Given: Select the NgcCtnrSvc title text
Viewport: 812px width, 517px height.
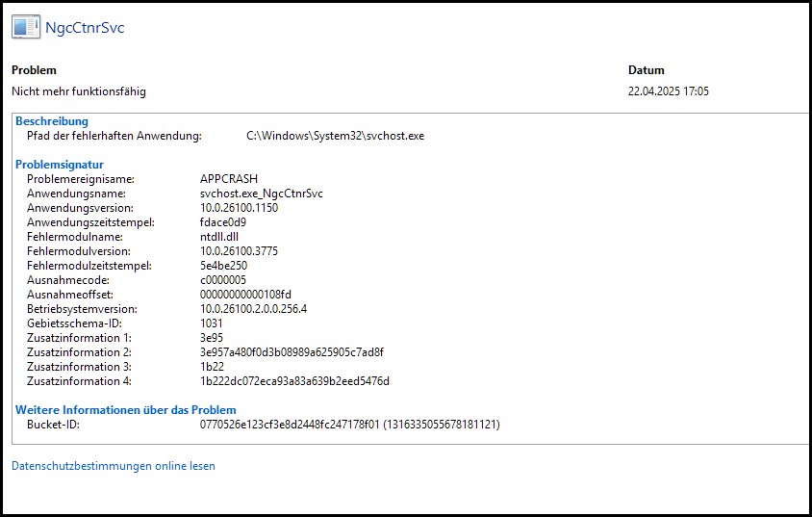Looking at the screenshot, I should (85, 28).
